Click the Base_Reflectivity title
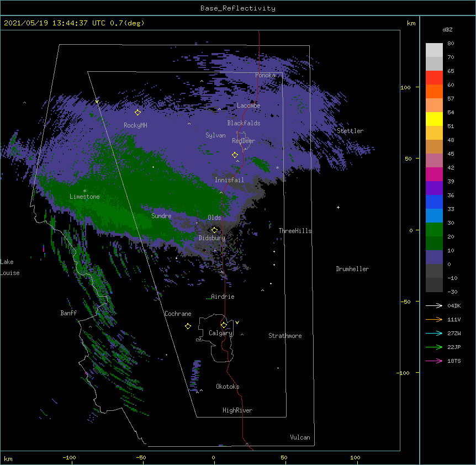Screen dimensions: 476x465 238,8
